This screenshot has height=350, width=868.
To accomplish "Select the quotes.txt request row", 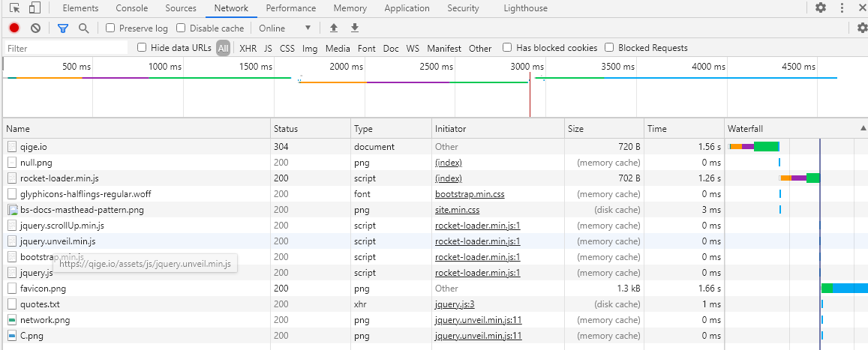I will [434, 305].
